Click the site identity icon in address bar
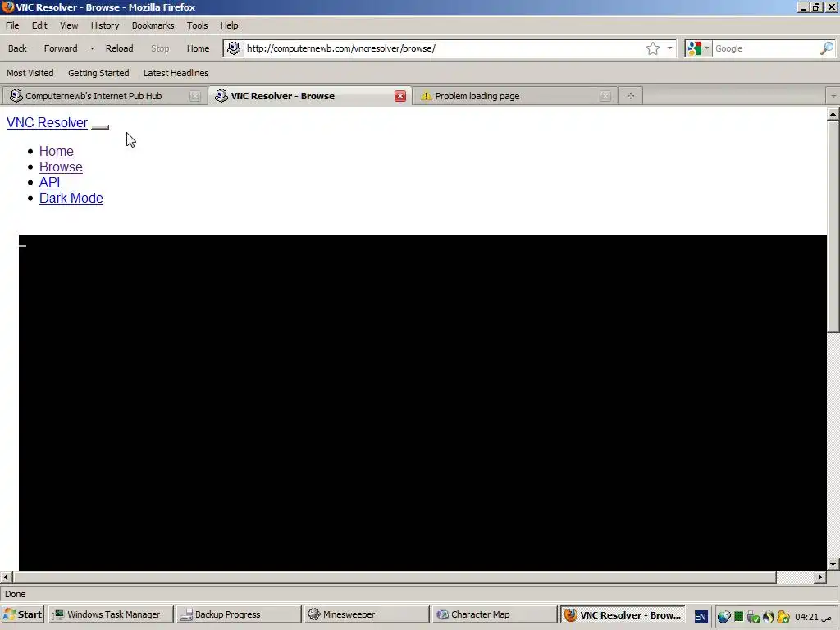Image resolution: width=840 pixels, height=630 pixels. (233, 48)
